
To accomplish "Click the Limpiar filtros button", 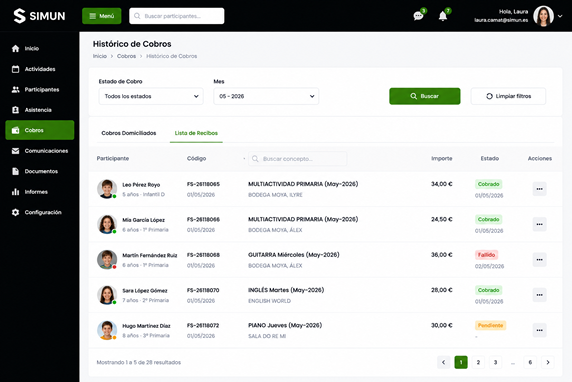I will pos(508,96).
